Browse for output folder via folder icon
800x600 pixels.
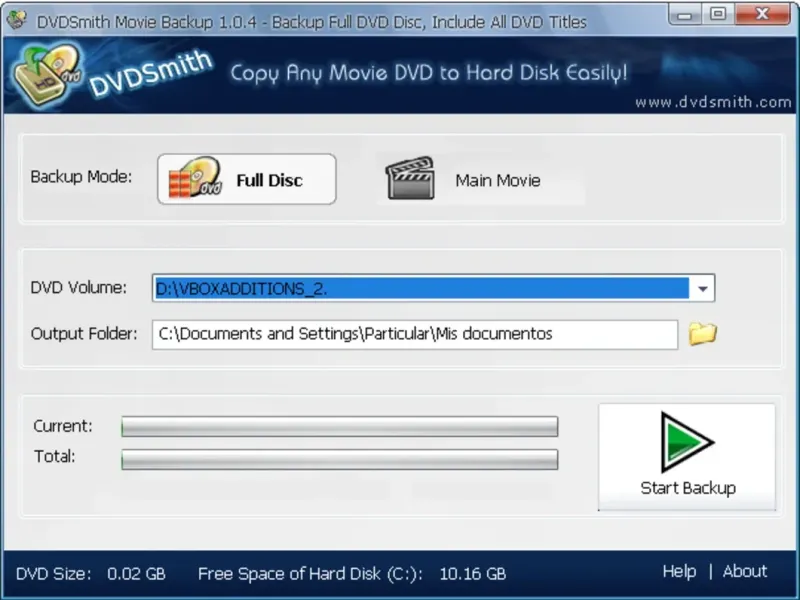tap(703, 334)
